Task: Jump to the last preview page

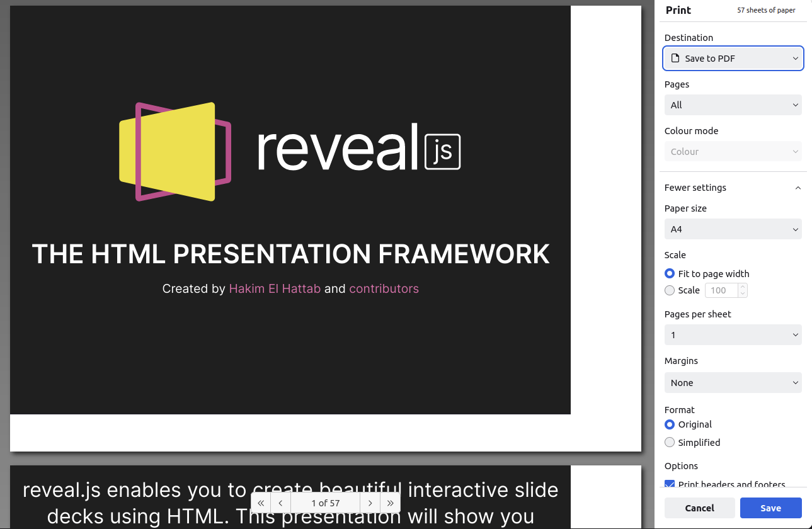Action: [x=390, y=503]
